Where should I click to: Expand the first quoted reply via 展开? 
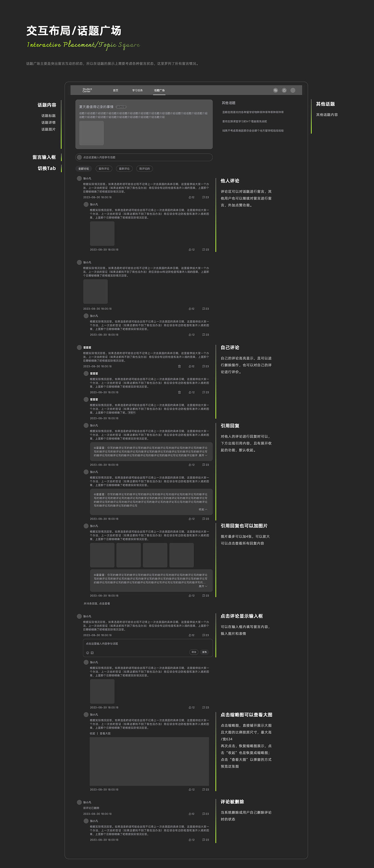(203, 455)
